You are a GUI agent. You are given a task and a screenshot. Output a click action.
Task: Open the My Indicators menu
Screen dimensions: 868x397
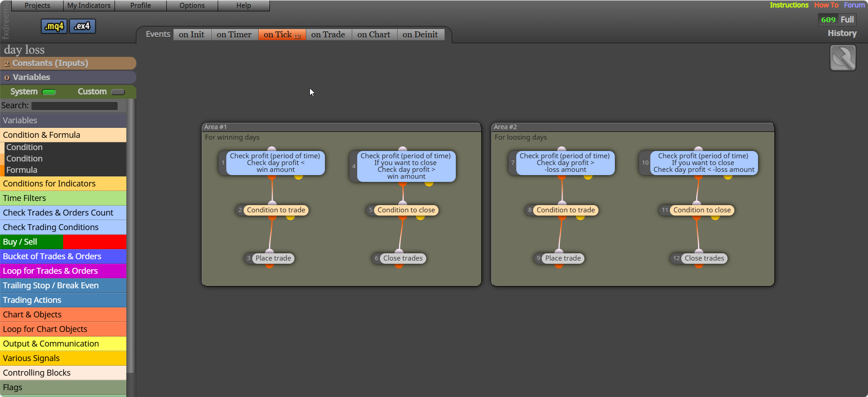89,5
